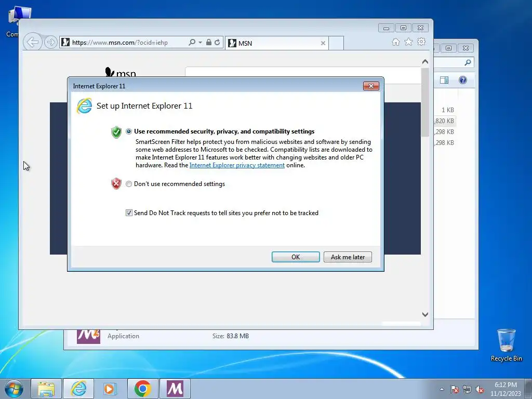Toggle the preview pane icon in Explorer window
This screenshot has height=399, width=532.
tap(444, 80)
